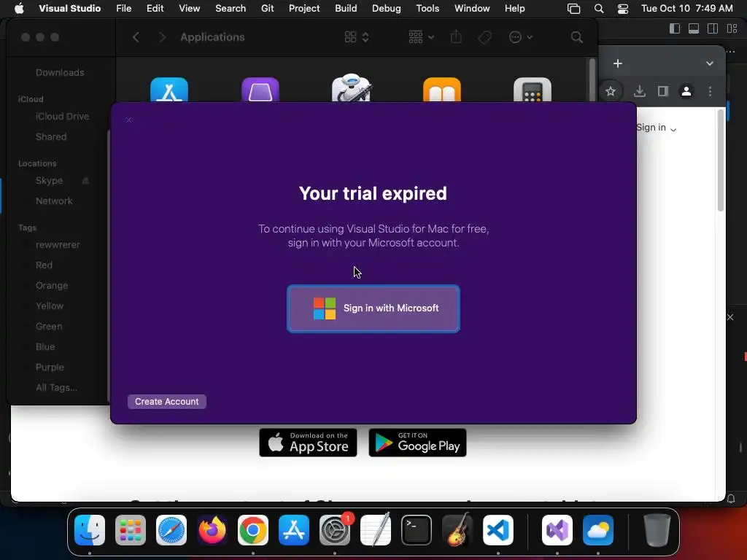Screen dimensions: 747x560
Task: Open Spotlight search in menu bar
Action: [599, 9]
